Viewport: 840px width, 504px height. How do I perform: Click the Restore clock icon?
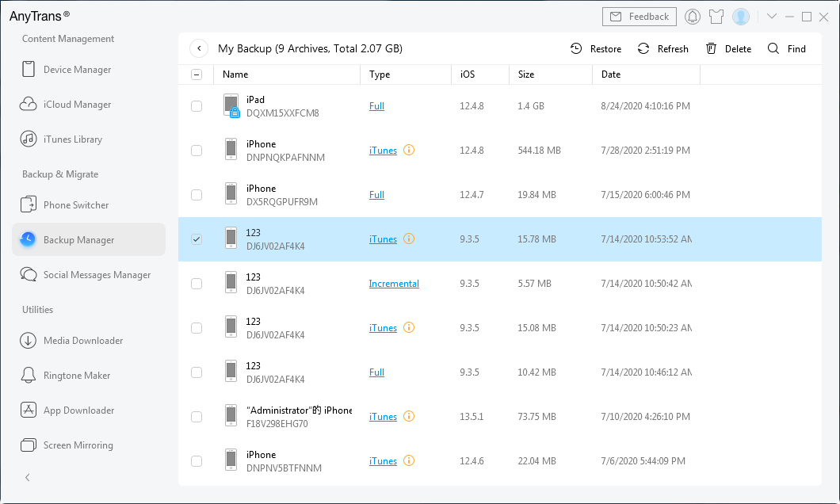(x=576, y=49)
